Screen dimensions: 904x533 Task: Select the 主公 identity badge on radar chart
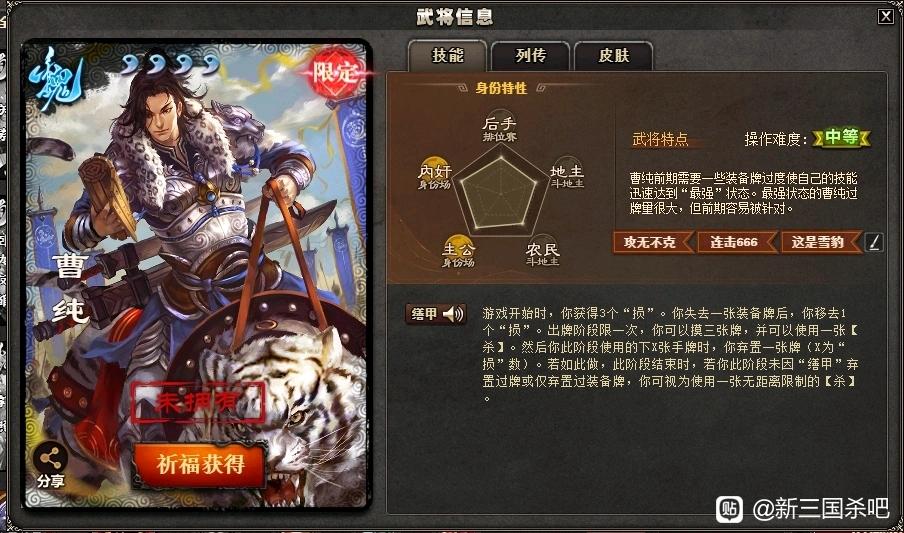(x=458, y=252)
